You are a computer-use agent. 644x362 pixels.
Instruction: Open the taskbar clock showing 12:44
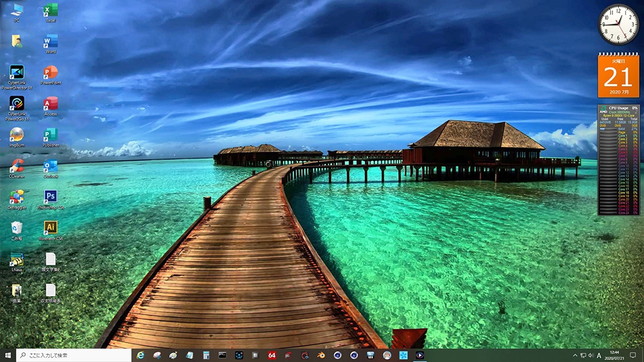[614, 355]
